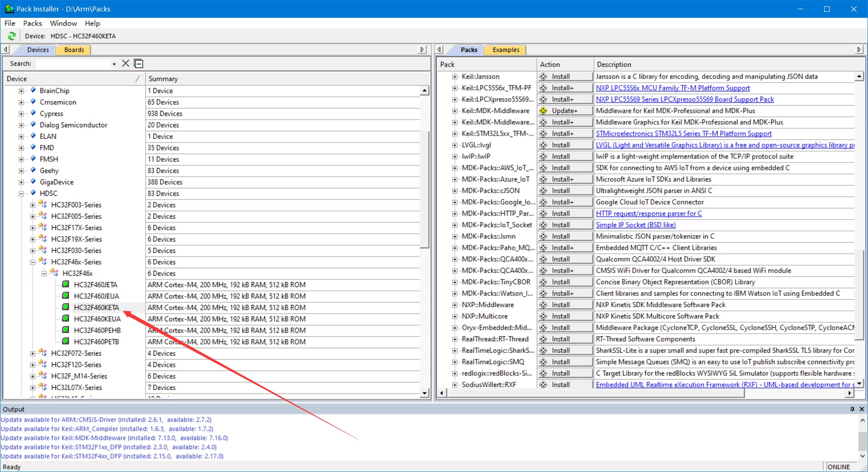This screenshot has height=472, width=868.
Task: Click the GigaDevice vendor diamond icon
Action: tap(33, 182)
